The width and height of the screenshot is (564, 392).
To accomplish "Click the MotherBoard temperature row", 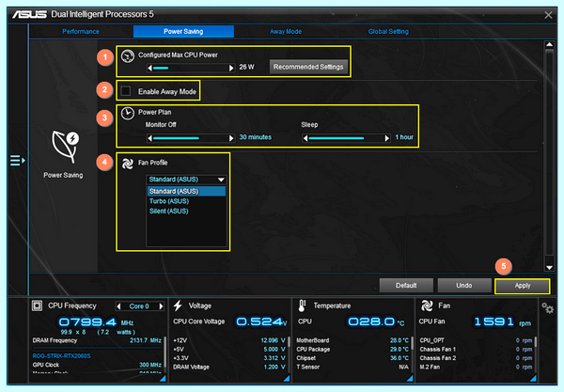I will click(352, 340).
